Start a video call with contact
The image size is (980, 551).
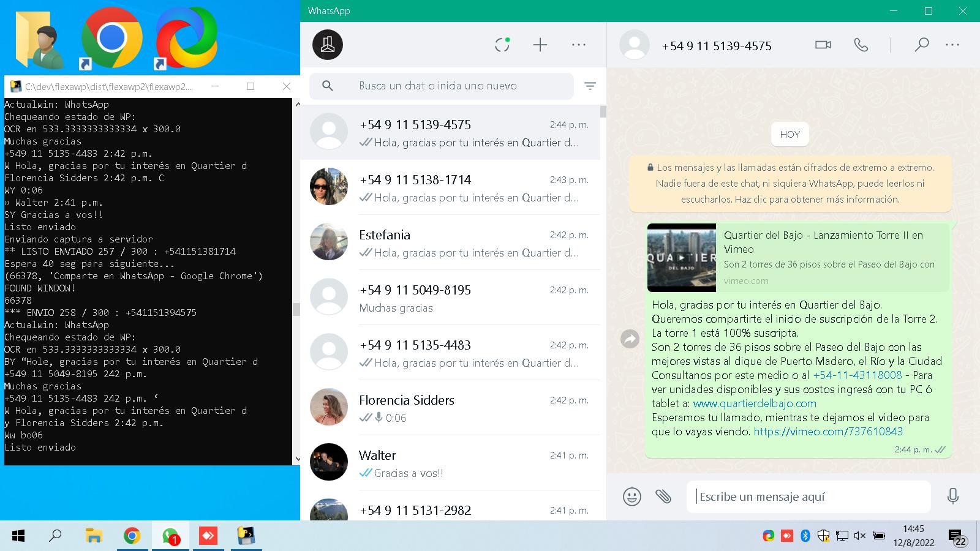[823, 45]
